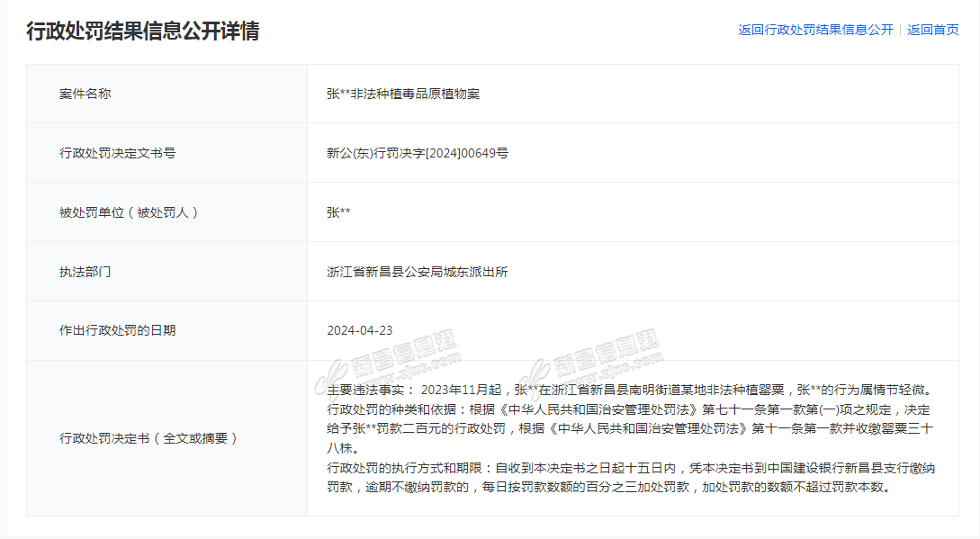
Task: Open the 返回首页 link
Action: [933, 30]
